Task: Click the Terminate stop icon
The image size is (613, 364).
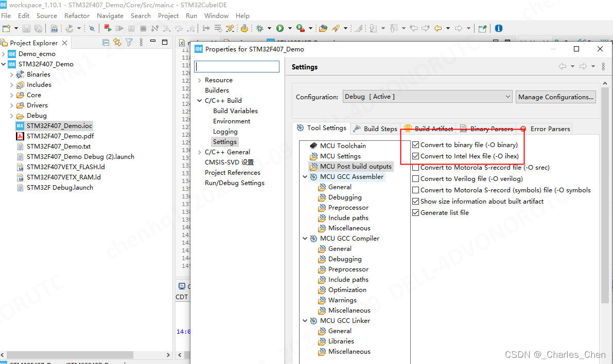Action: click(143, 28)
